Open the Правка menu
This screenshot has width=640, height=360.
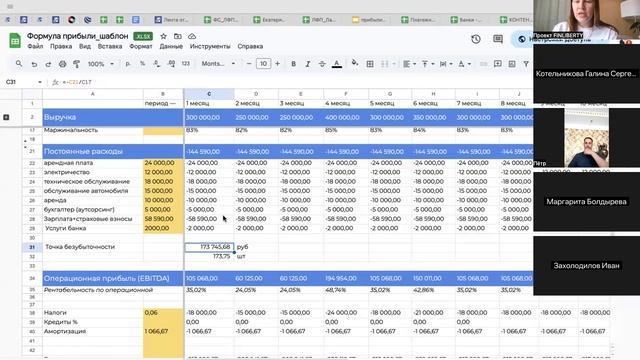coord(61,46)
